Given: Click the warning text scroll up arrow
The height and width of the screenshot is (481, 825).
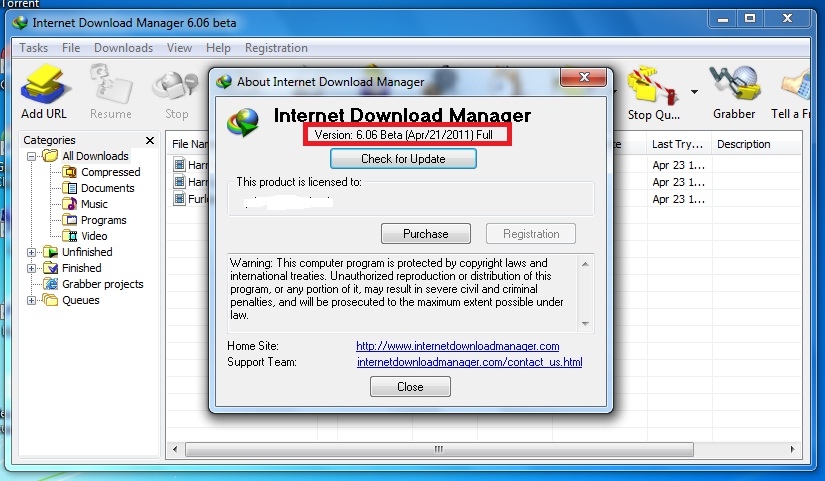Looking at the screenshot, I should click(x=585, y=264).
